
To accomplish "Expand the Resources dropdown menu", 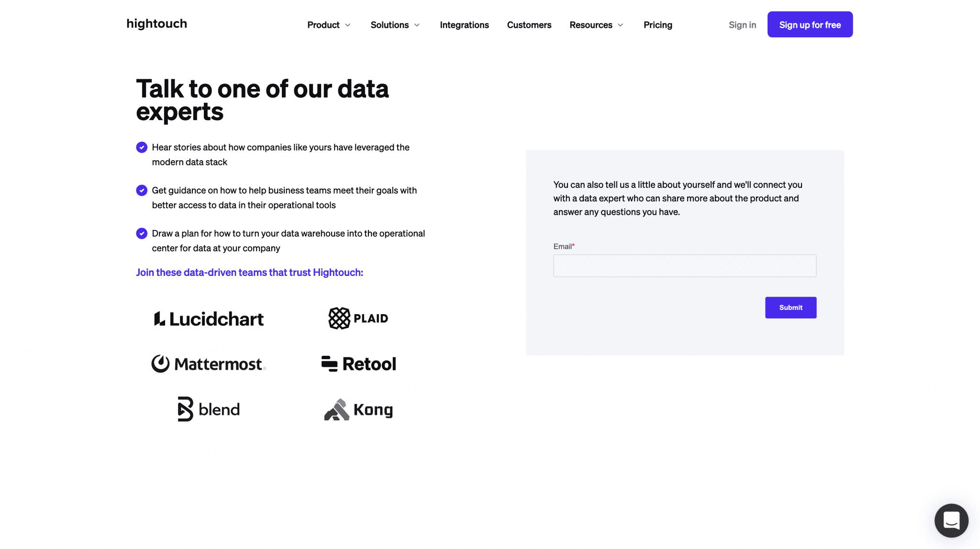I will (x=596, y=24).
